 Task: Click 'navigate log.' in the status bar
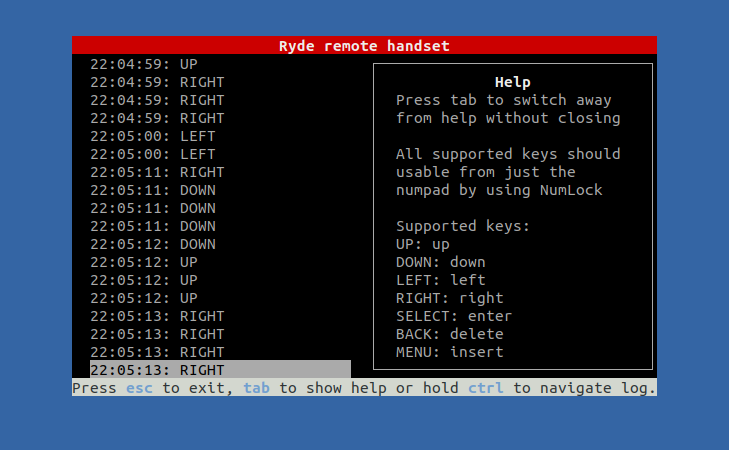[598, 388]
